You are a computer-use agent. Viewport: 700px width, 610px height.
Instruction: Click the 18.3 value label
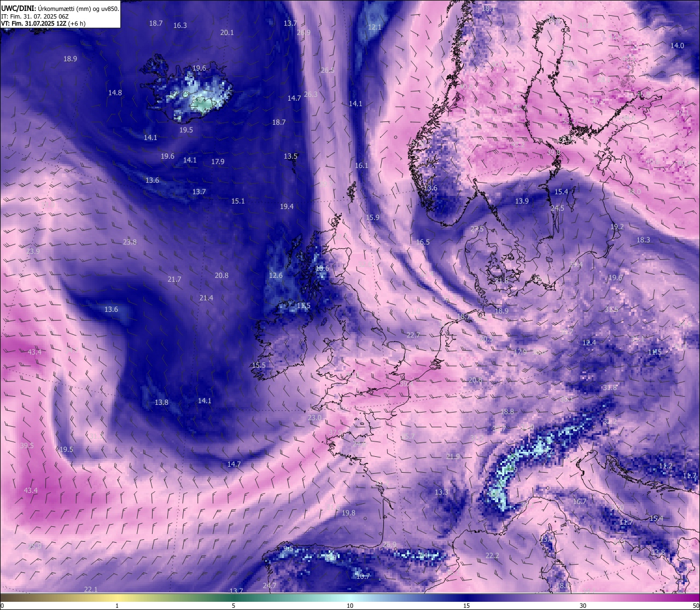coord(643,240)
